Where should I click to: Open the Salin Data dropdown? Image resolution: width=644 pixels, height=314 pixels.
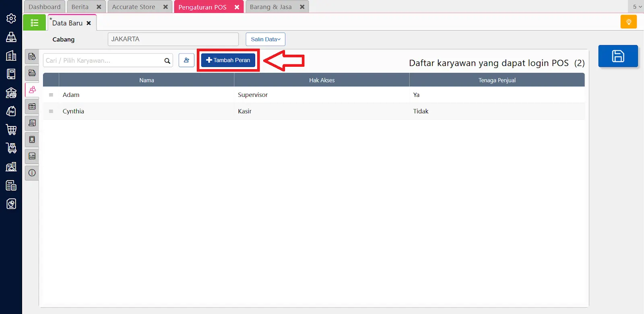(x=266, y=39)
